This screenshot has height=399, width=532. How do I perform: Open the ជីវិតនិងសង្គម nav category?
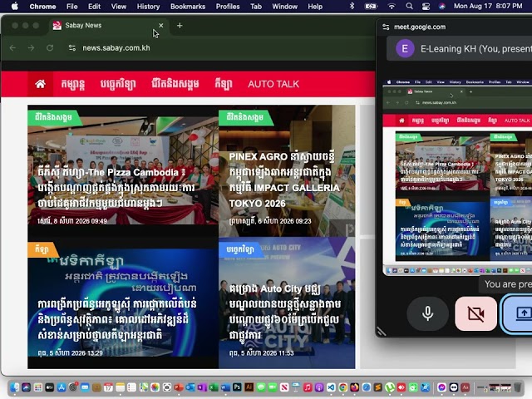pyautogui.click(x=175, y=84)
